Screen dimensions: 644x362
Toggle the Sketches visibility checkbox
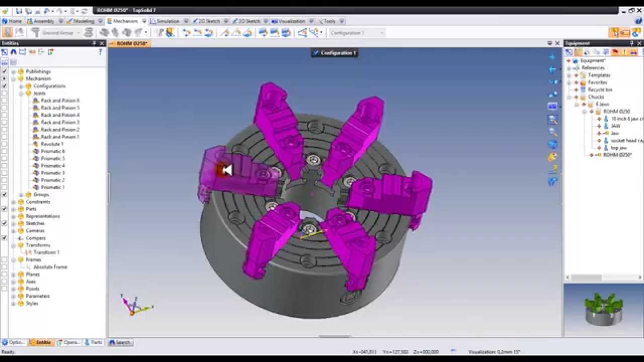pyautogui.click(x=5, y=224)
